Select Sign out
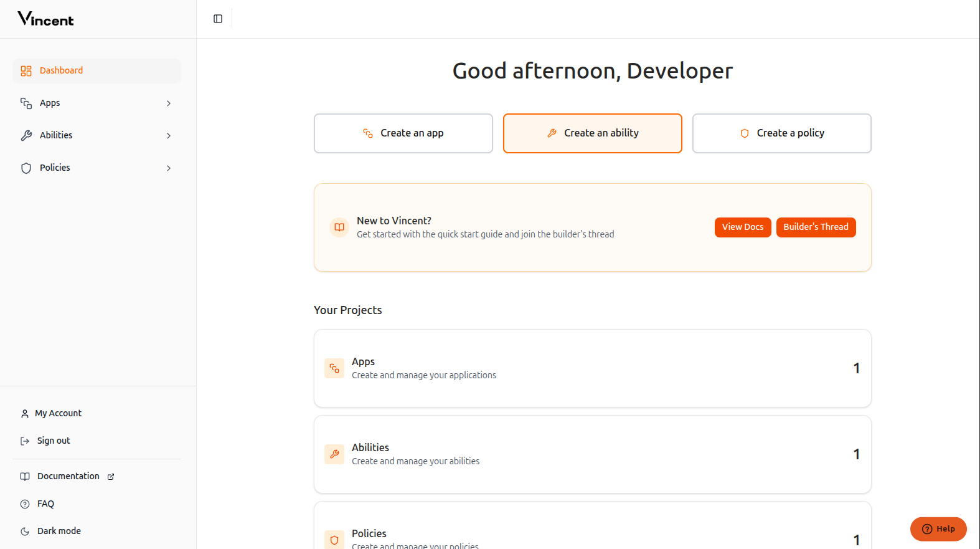 click(97, 441)
